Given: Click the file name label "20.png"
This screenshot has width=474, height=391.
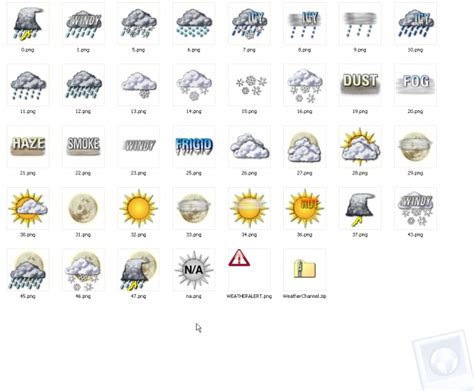Looking at the screenshot, I should pos(415,111).
